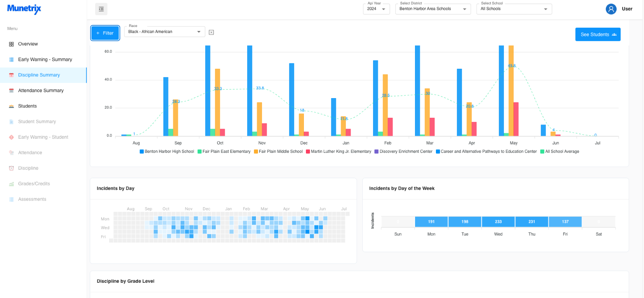Image resolution: width=644 pixels, height=298 pixels.
Task: Click the Discipline Summary calendar icon
Action: click(x=11, y=75)
